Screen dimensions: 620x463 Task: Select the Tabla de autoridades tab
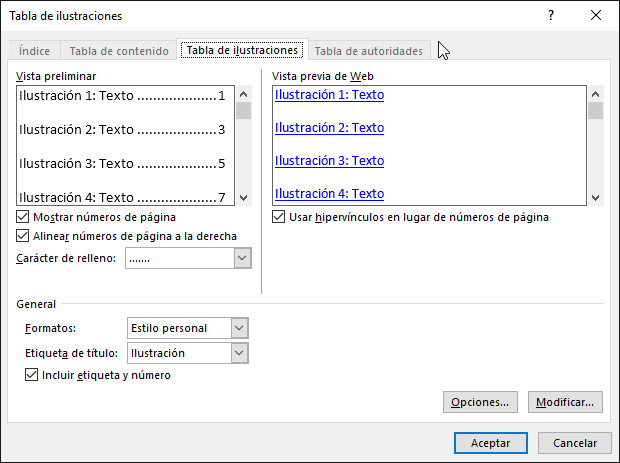click(368, 51)
